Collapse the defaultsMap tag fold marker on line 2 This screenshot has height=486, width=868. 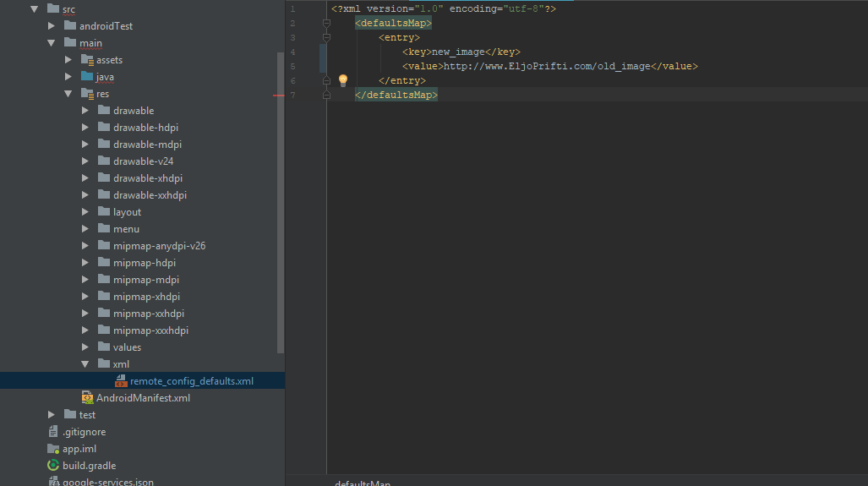click(326, 24)
